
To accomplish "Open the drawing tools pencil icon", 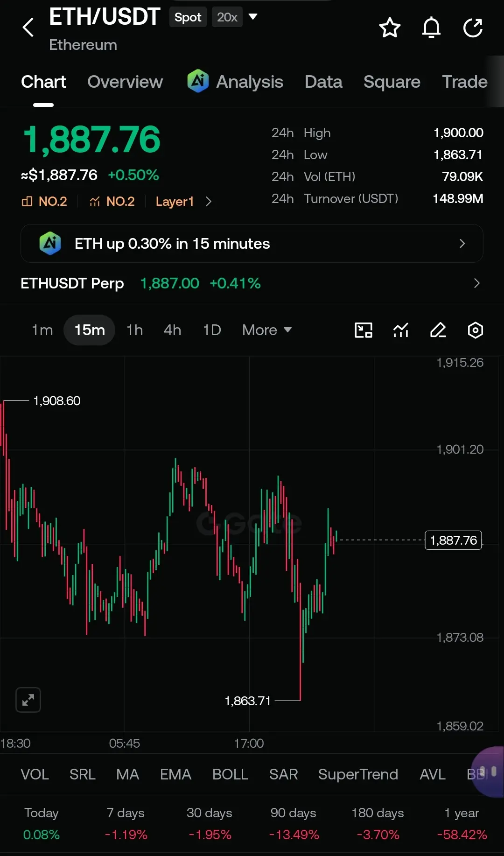I will point(438,330).
